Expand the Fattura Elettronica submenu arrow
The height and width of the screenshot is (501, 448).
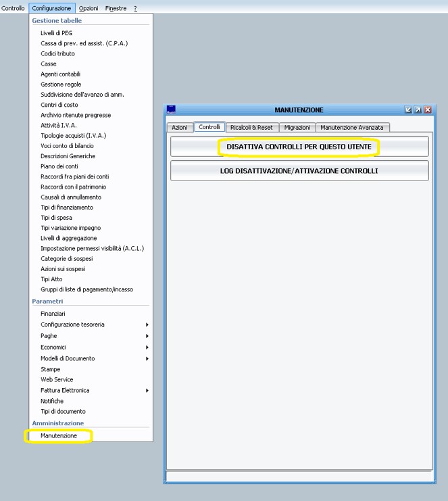(147, 390)
